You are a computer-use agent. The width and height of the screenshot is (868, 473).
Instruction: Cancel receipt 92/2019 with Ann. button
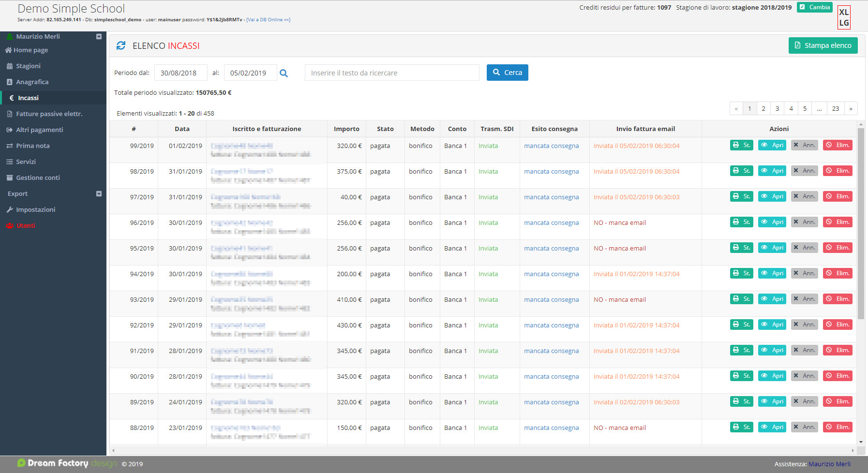804,325
